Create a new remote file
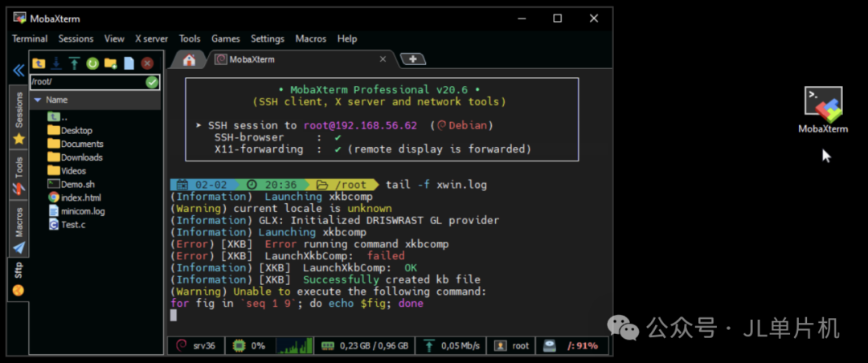 tap(129, 63)
